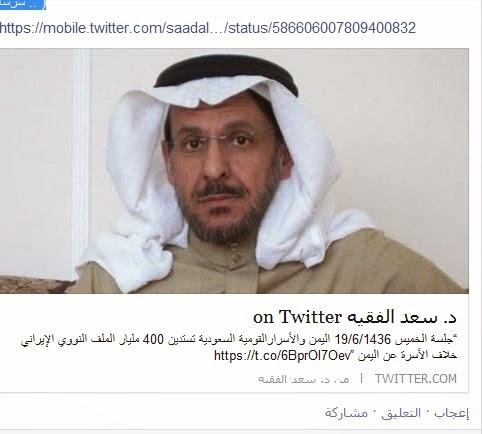Click the status/586606007809400832 portion of the URL
The image size is (482, 434).
pyautogui.click(x=322, y=28)
